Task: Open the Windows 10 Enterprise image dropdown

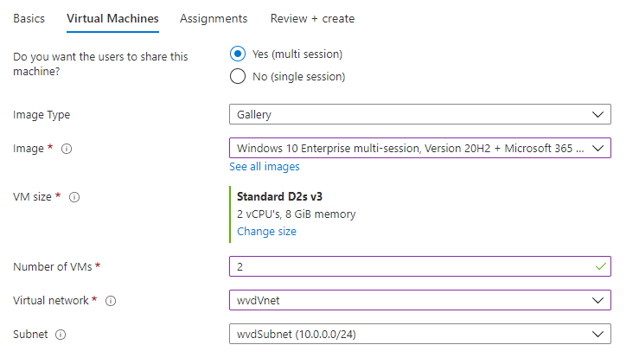Action: click(x=419, y=148)
